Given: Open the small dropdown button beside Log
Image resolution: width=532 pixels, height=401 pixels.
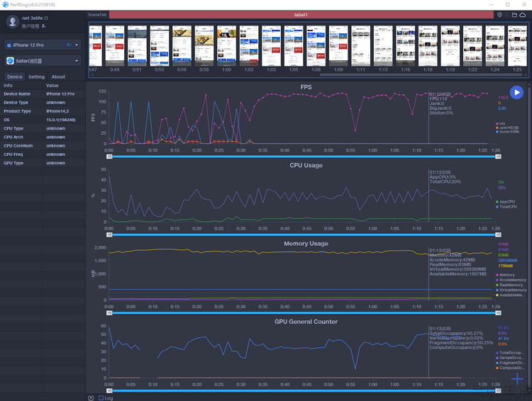Looking at the screenshot, I should point(91,398).
